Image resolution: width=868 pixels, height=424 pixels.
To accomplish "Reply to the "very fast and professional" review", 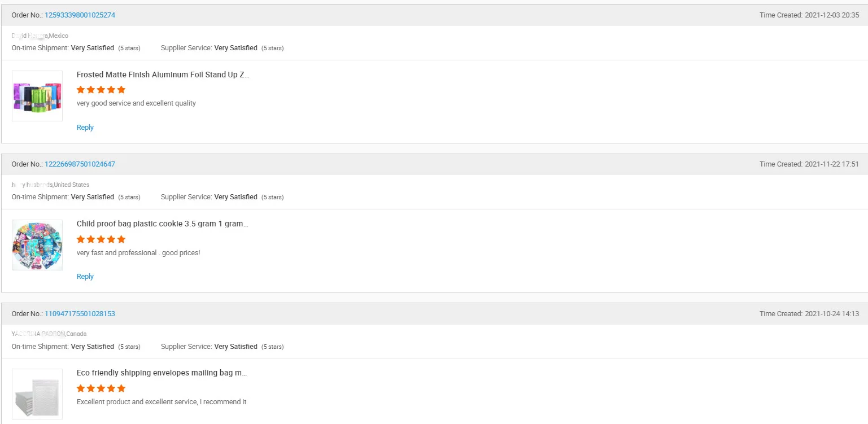I will 85,277.
